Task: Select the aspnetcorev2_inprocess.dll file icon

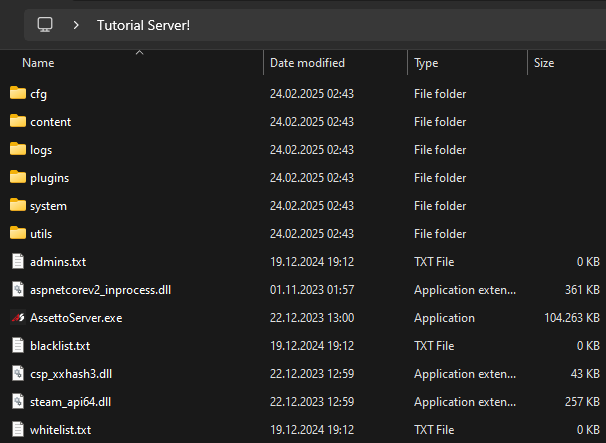Action: [x=17, y=290]
